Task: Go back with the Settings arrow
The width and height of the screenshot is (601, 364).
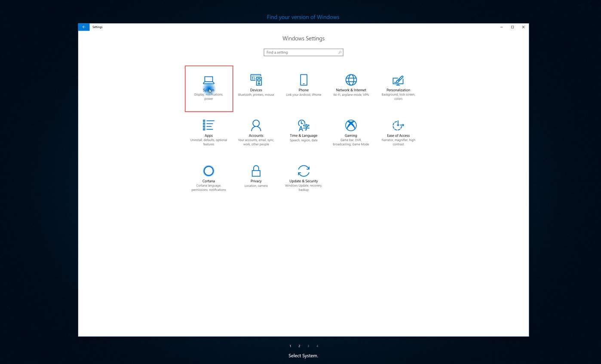Action: [84, 27]
